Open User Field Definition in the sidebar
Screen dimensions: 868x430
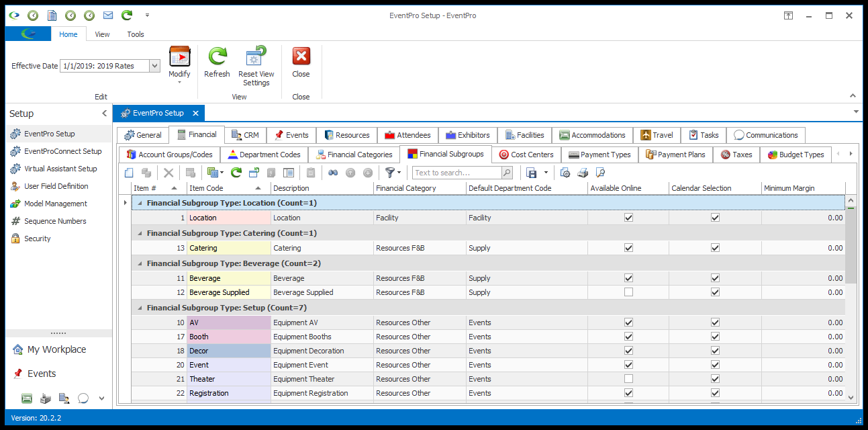pyautogui.click(x=59, y=186)
